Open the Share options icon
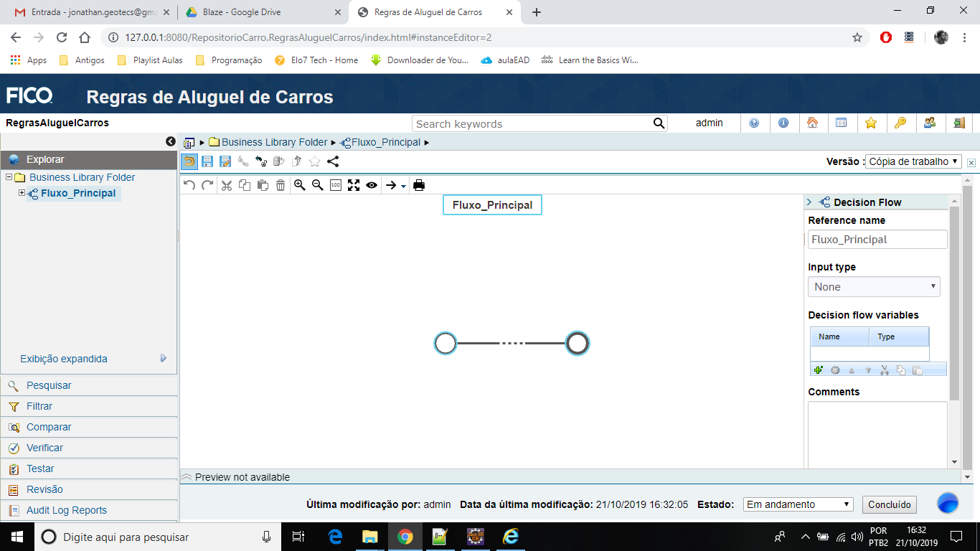The height and width of the screenshot is (551, 980). [x=331, y=161]
